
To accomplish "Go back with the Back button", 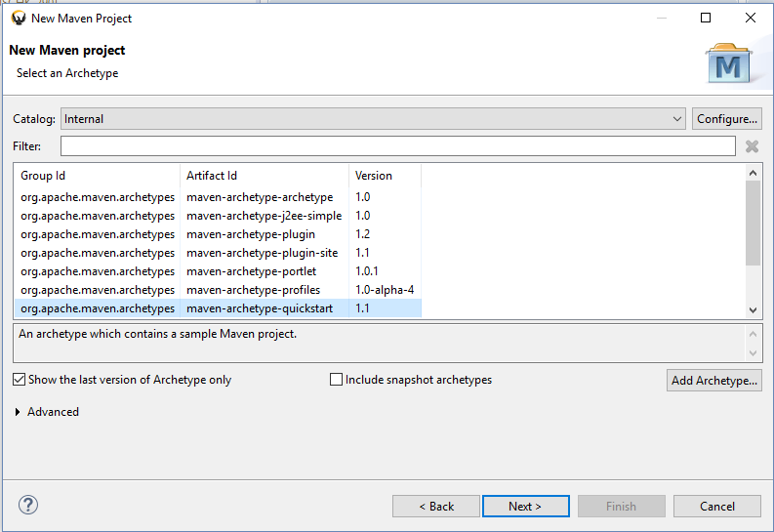I will pos(435,507).
